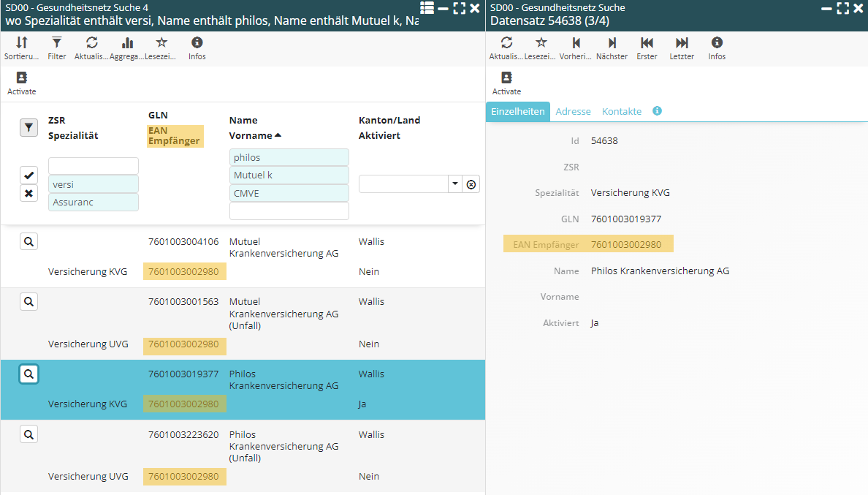Image resolution: width=868 pixels, height=495 pixels.
Task: Switch to the Kontakte tab
Action: tap(621, 111)
